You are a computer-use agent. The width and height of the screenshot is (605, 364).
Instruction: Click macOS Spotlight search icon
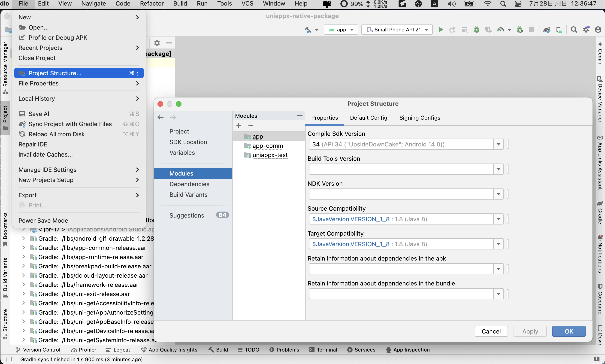pyautogui.click(x=503, y=4)
